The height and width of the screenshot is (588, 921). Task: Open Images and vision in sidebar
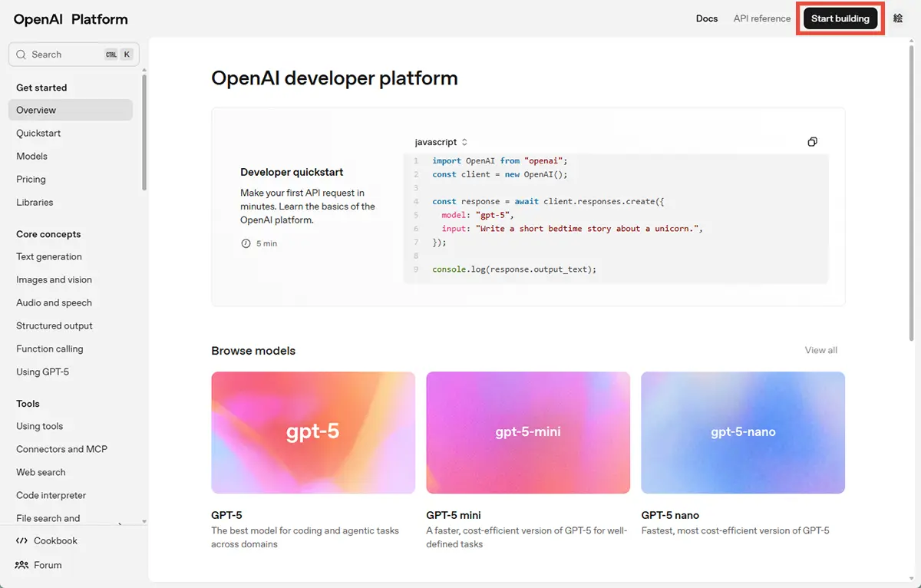(x=54, y=279)
